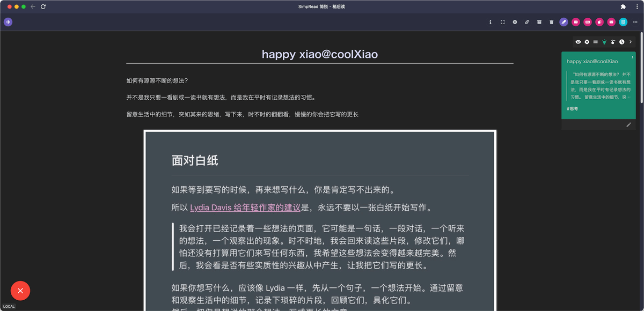644x311 pixels.
Task: Enter fullscreen reading mode
Action: (503, 22)
